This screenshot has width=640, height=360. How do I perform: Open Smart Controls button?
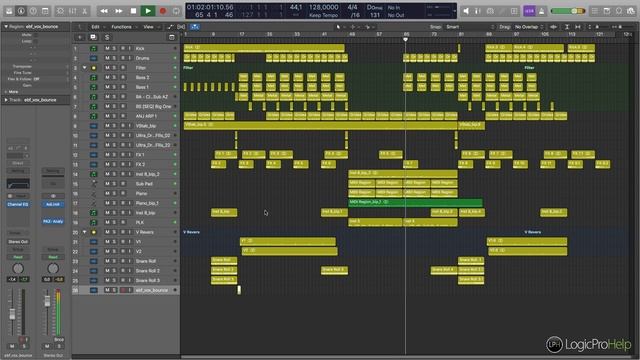[x=60, y=11]
